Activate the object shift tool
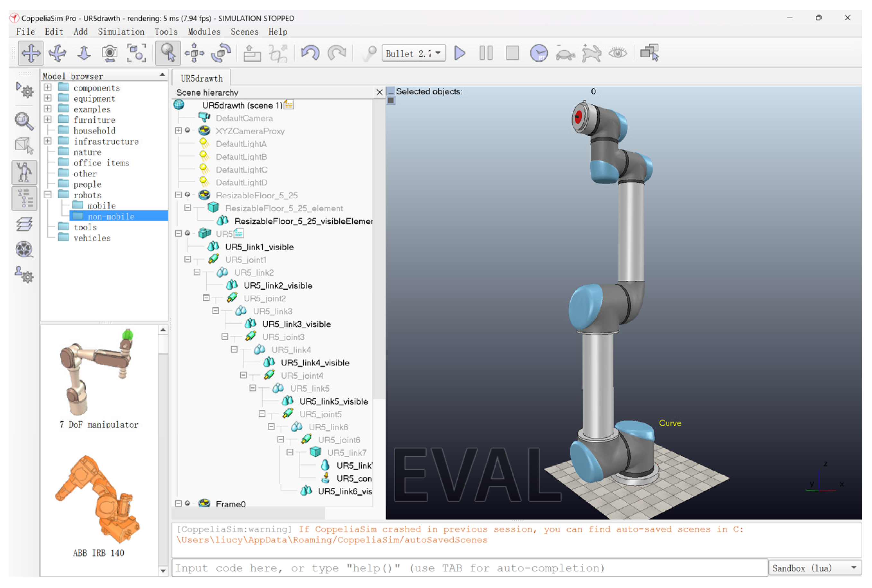The width and height of the screenshot is (872, 588). click(x=194, y=53)
